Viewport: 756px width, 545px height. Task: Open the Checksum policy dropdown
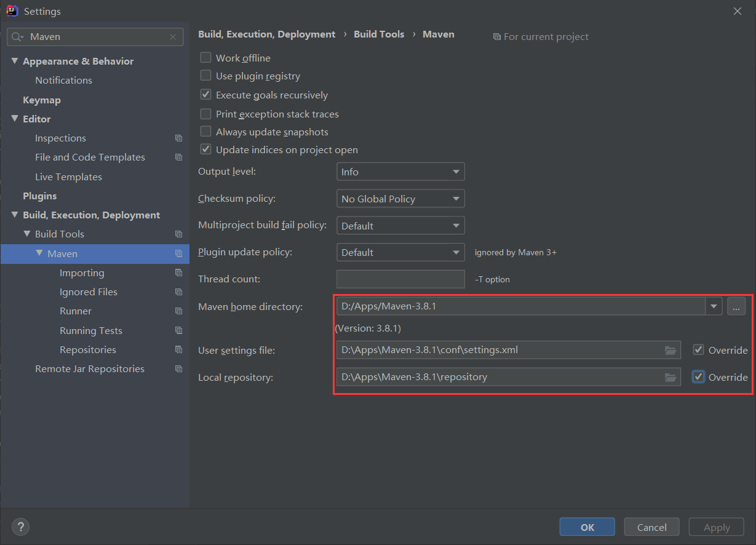pos(400,199)
